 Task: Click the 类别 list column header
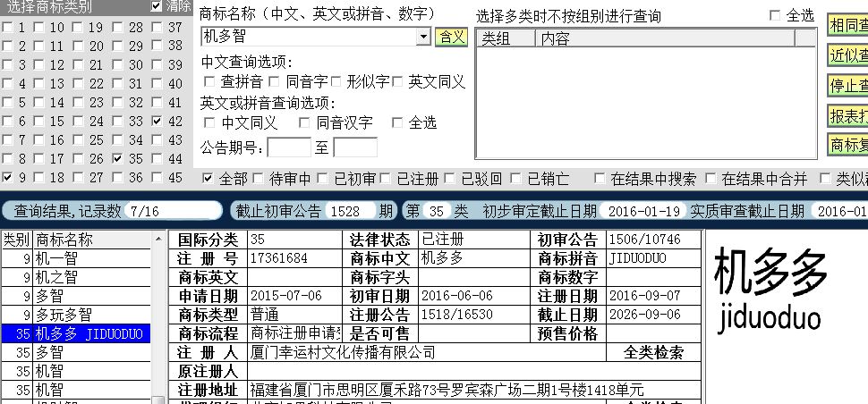(x=17, y=240)
